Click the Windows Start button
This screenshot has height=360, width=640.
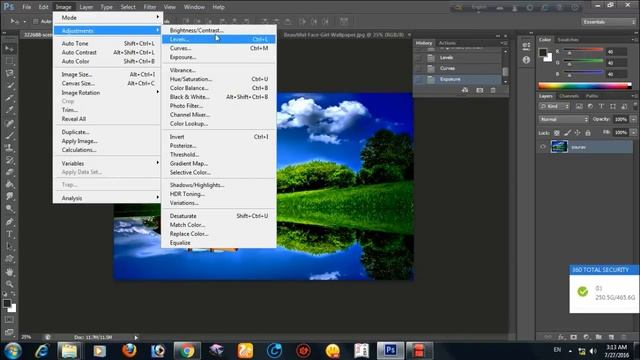pos(13,351)
